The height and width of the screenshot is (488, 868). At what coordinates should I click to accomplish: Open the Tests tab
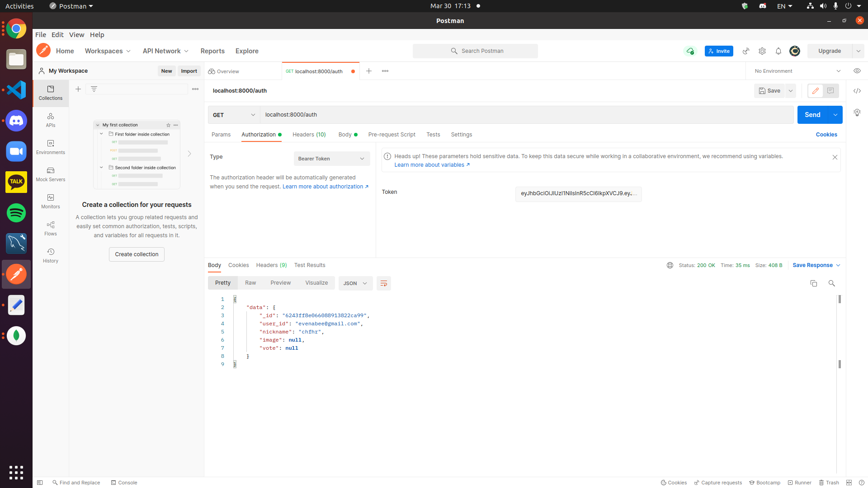click(433, 135)
